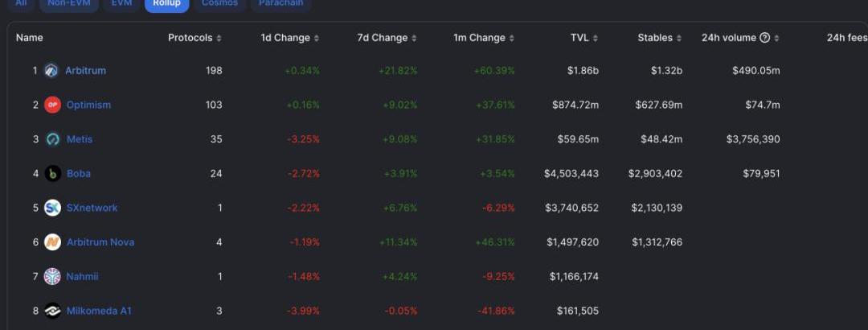Viewport: 868px width, 330px height.
Task: Click the Boba network logo icon
Action: [52, 174]
